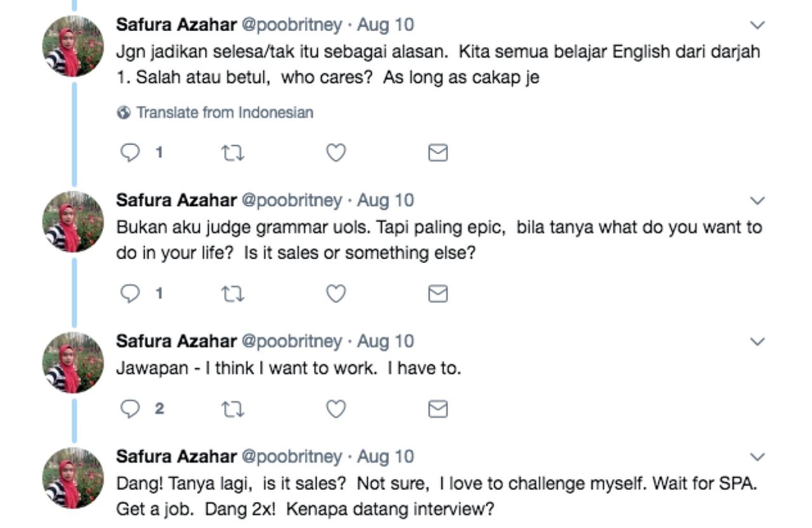Viewport: 812px width, 528px height.
Task: Reply to the tweet about belajar English
Action: click(129, 151)
